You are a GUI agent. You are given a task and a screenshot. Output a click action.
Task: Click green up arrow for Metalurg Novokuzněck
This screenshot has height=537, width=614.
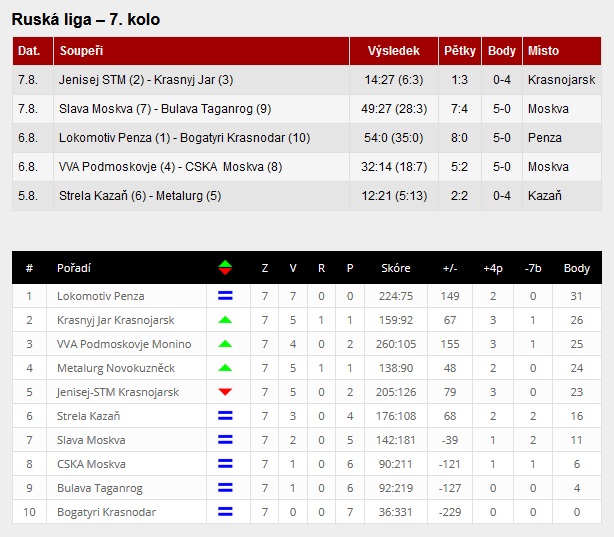point(225,368)
